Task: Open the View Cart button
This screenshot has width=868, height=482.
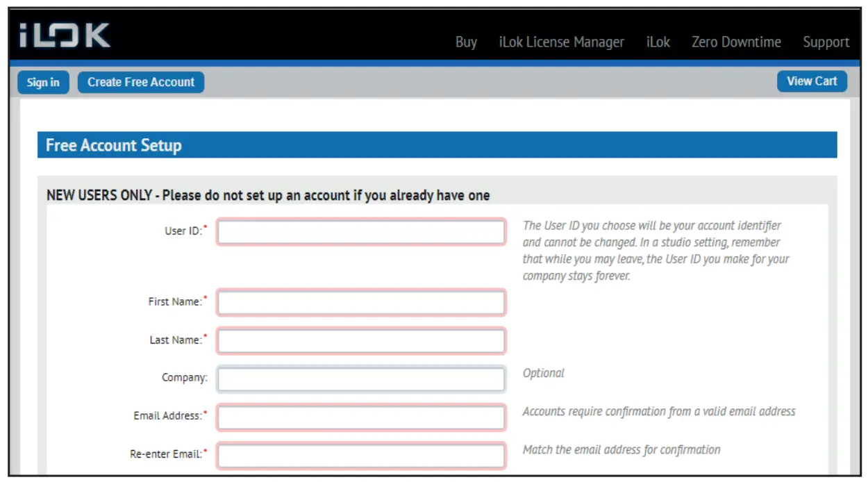Action: 812,81
